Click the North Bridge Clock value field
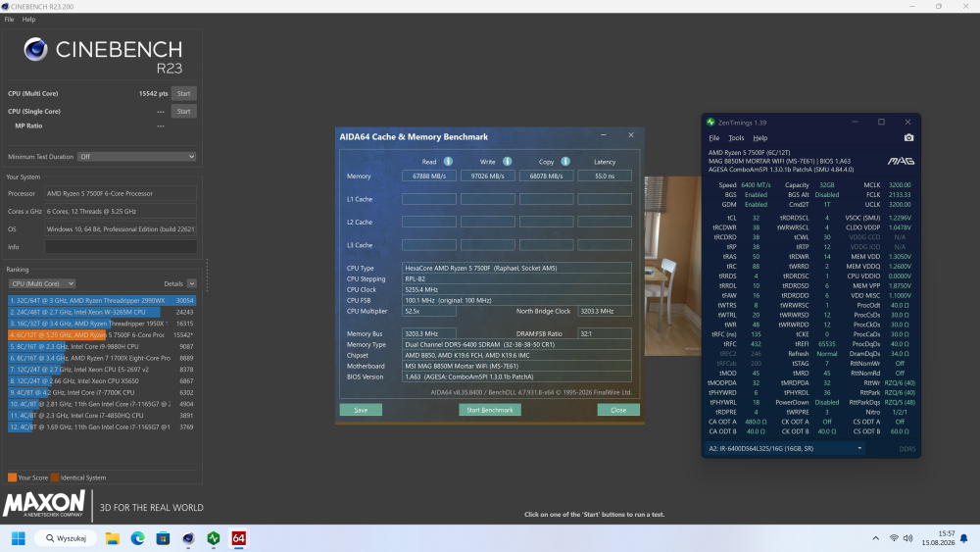Image resolution: width=980 pixels, height=552 pixels. 605,311
